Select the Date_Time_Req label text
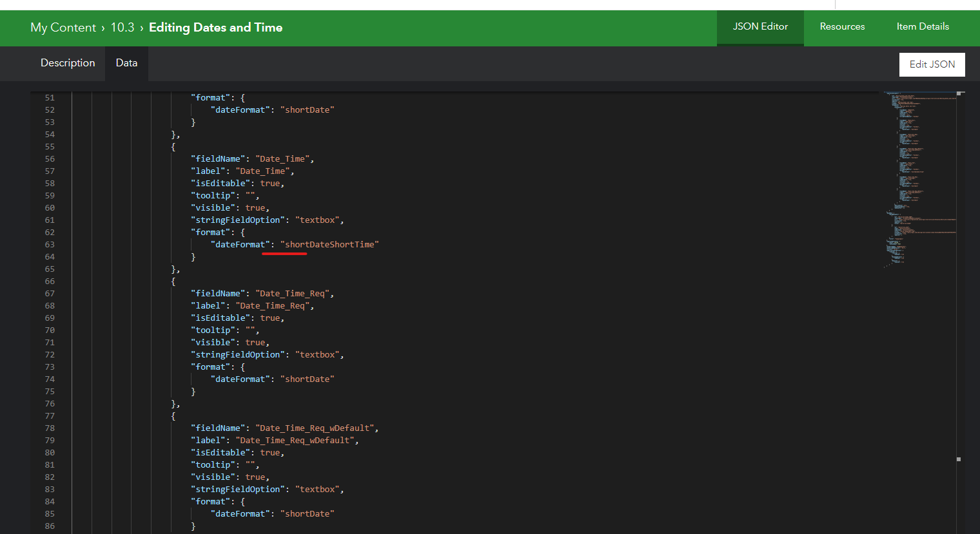This screenshot has width=980, height=534. 273,305
